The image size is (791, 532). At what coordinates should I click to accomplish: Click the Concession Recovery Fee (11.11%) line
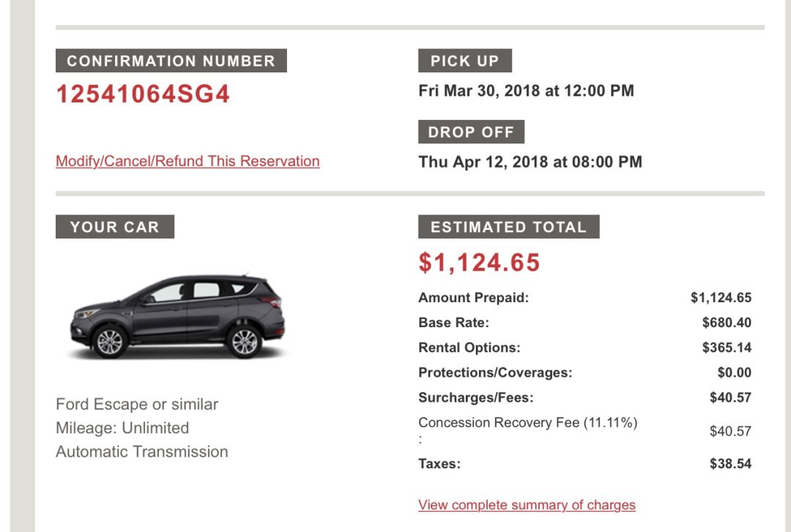click(527, 423)
